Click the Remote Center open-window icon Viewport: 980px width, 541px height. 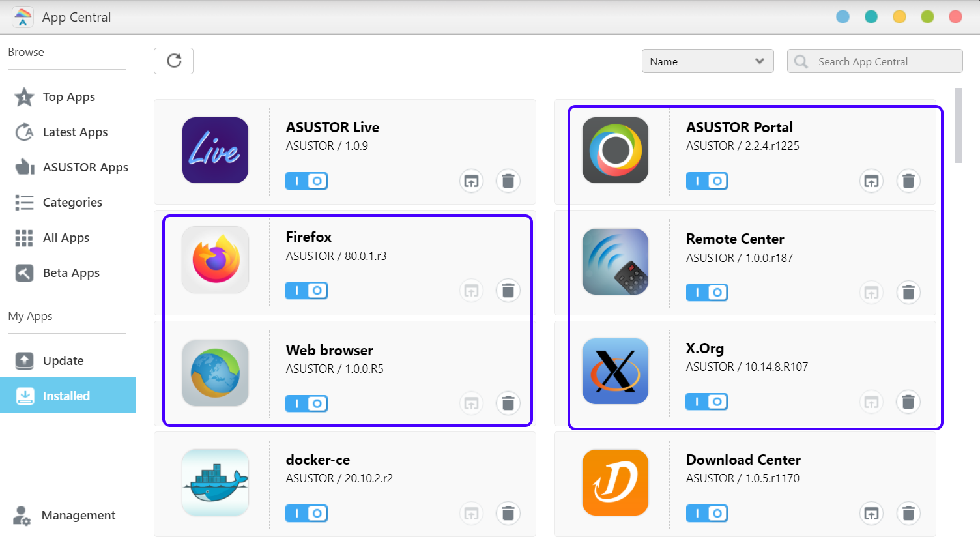click(x=872, y=293)
